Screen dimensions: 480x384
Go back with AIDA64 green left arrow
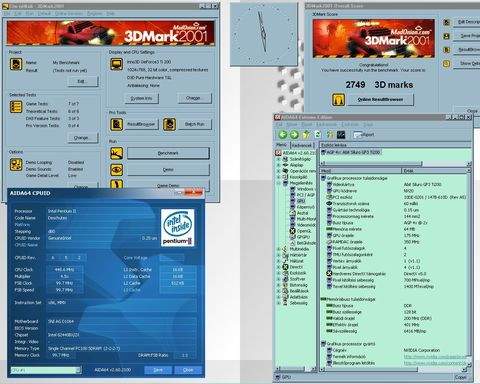click(283, 135)
